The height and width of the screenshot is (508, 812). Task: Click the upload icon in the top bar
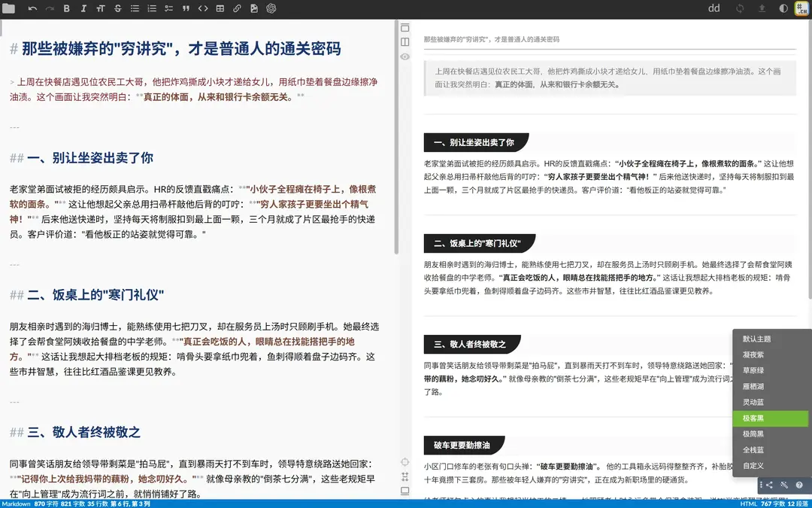pyautogui.click(x=762, y=8)
